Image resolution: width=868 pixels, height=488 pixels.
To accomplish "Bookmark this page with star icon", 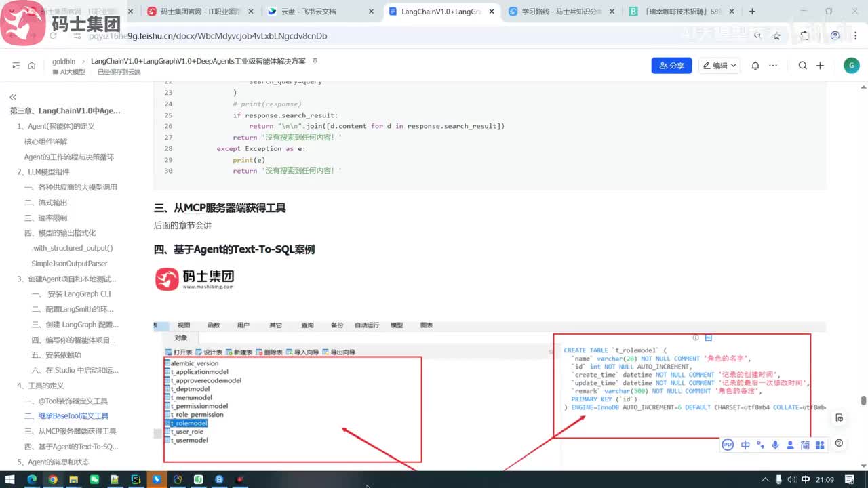I will pos(777,35).
